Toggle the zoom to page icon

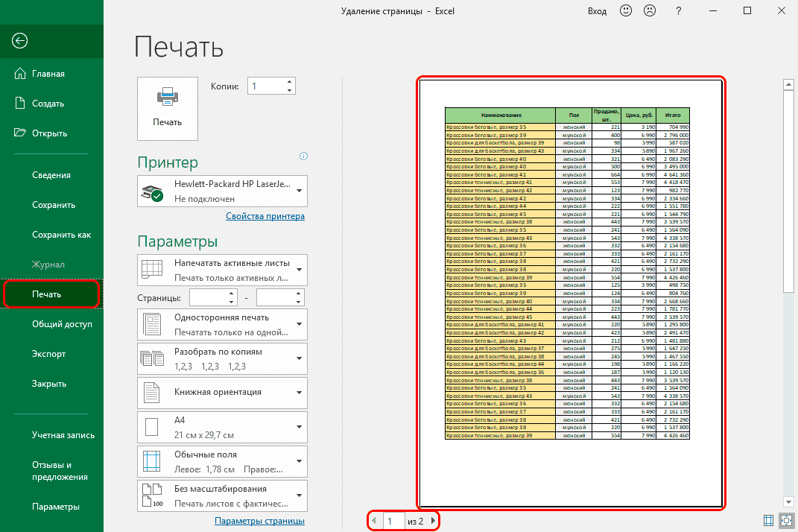tap(785, 520)
